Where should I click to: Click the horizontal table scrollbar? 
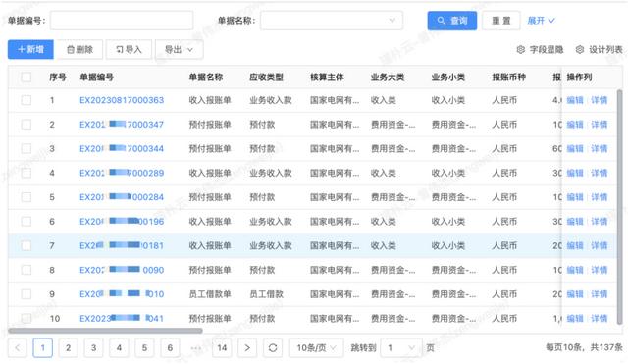coord(105,331)
